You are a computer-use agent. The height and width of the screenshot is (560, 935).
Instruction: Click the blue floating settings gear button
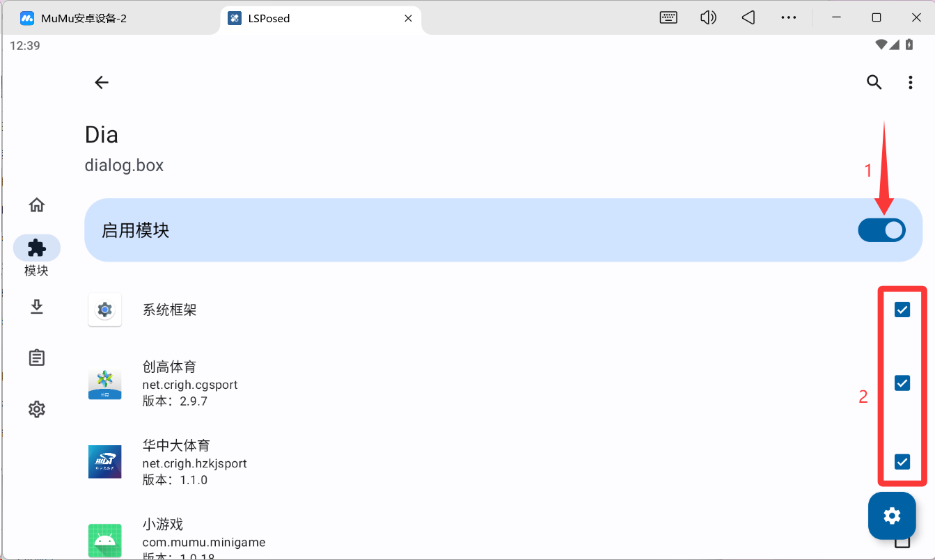892,515
